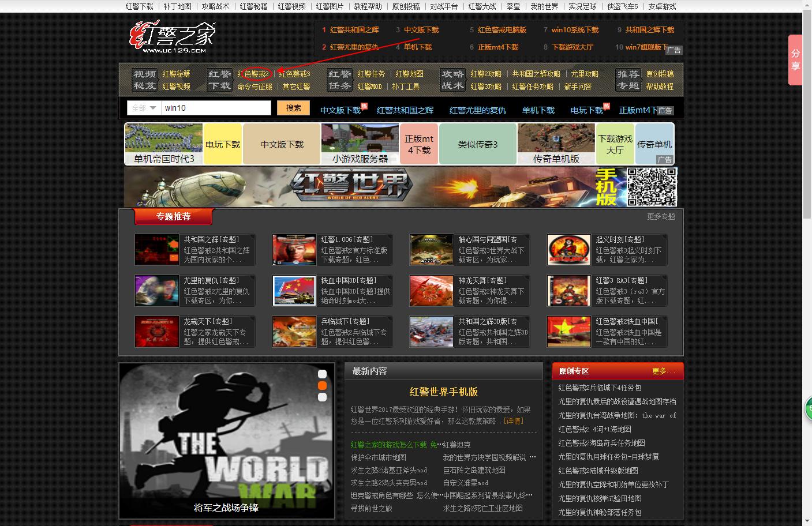Viewport: 812px width, 526px height.
Task: Select 对战平台 in the top menu
Action: tap(444, 6)
